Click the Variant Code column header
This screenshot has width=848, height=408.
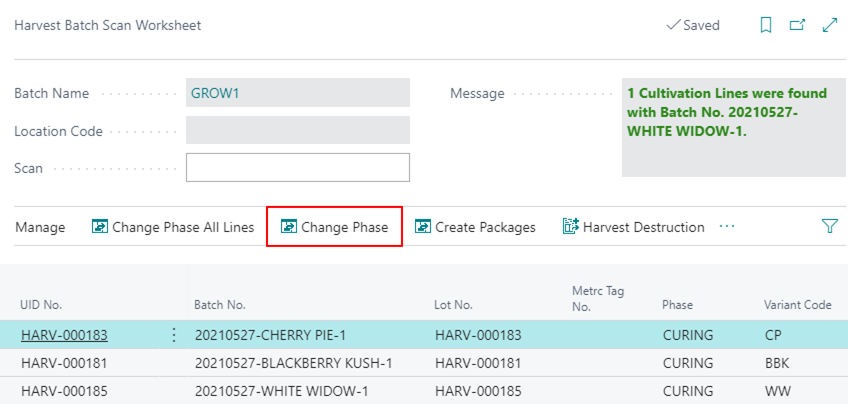797,305
